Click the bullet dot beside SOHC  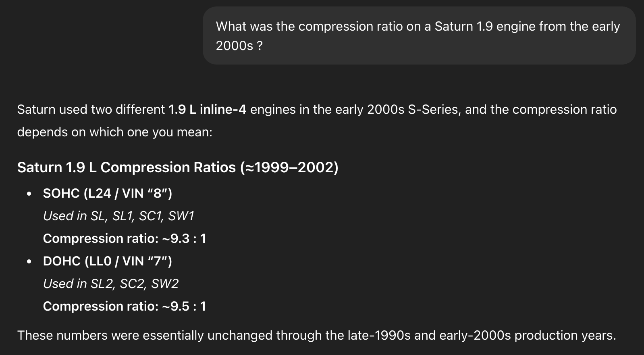click(x=29, y=194)
